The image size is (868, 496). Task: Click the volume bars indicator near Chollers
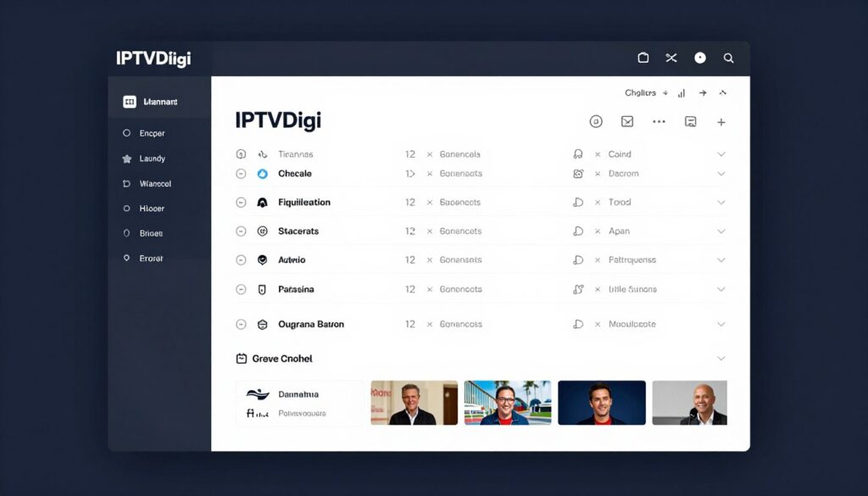pyautogui.click(x=681, y=92)
